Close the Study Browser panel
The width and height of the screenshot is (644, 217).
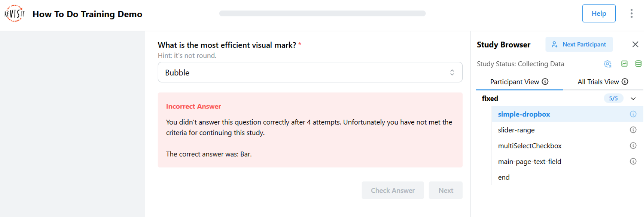pyautogui.click(x=635, y=44)
